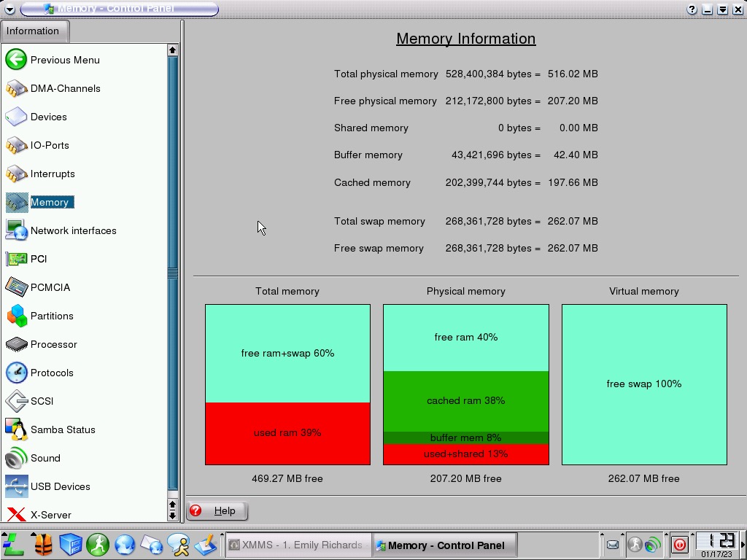Screen dimensions: 747x560
Task: Open the DMA-Channels chip icon
Action: (16, 88)
